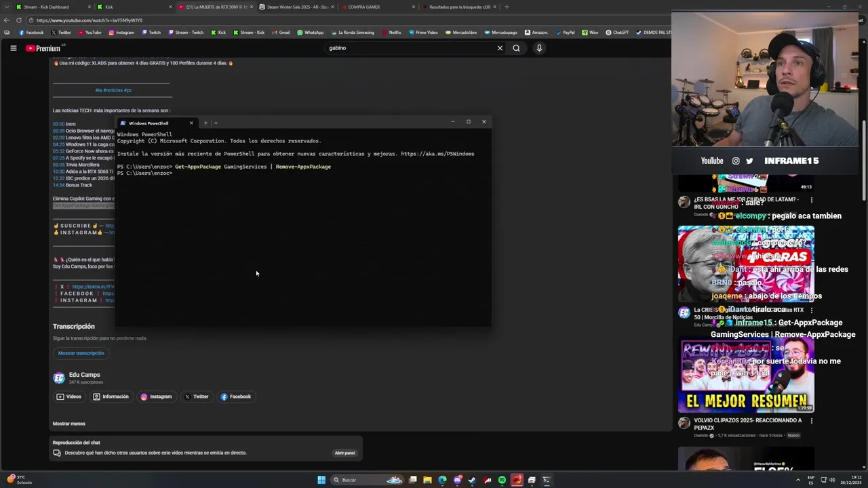The image size is (868, 488).
Task: Open Spotify from the taskbar
Action: [x=502, y=480]
